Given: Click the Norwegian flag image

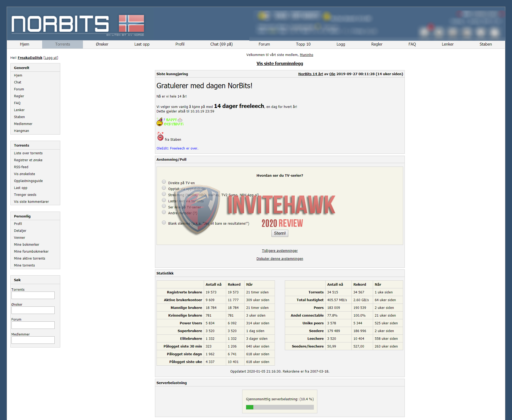Looking at the screenshot, I should [x=131, y=23].
